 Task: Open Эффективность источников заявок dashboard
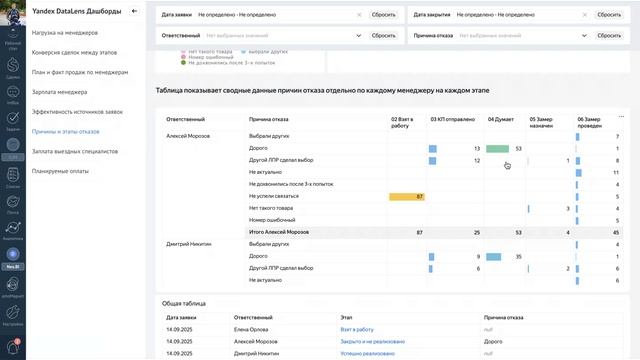77,111
